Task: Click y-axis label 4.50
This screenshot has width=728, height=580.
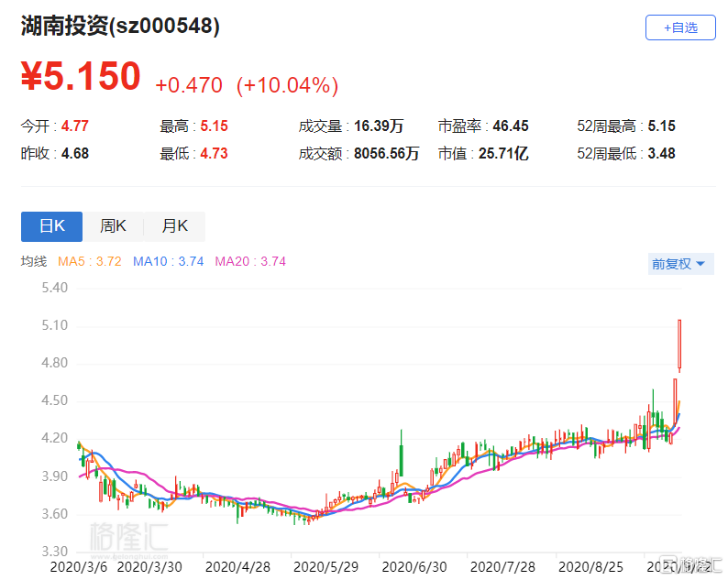Action: click(55, 400)
